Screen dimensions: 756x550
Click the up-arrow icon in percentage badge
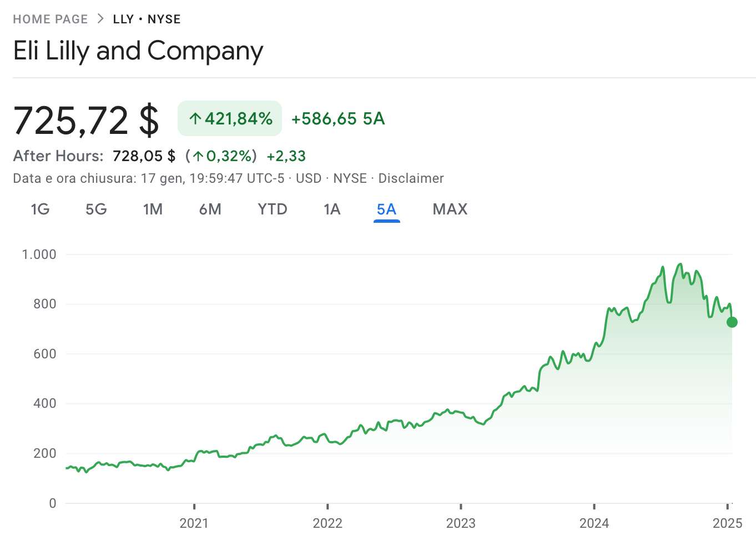(195, 118)
